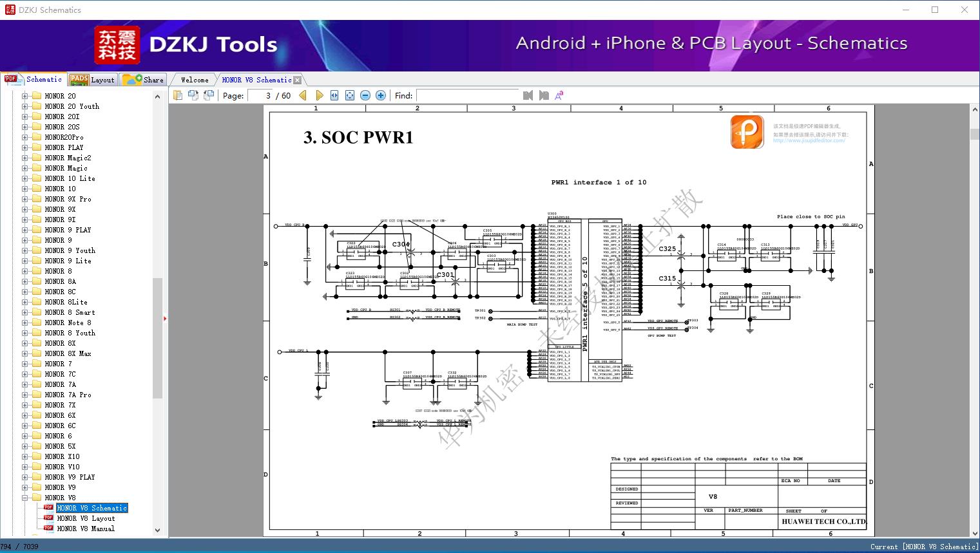Click "PWR1 interface 1 of 10" label

point(599,182)
